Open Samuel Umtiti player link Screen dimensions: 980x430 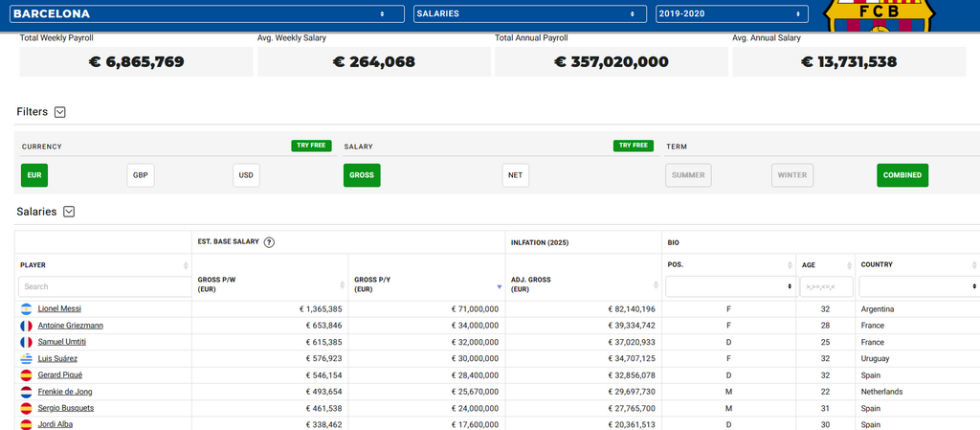point(62,343)
